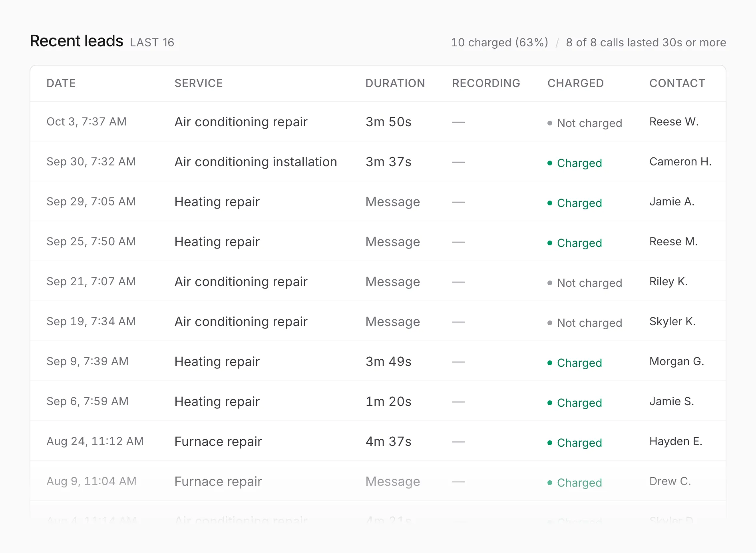Click Message duration in Drew C. row

pyautogui.click(x=393, y=481)
